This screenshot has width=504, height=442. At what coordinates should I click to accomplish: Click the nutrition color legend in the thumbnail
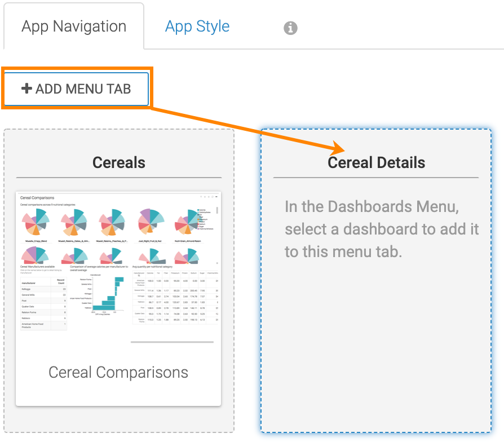[205, 219]
